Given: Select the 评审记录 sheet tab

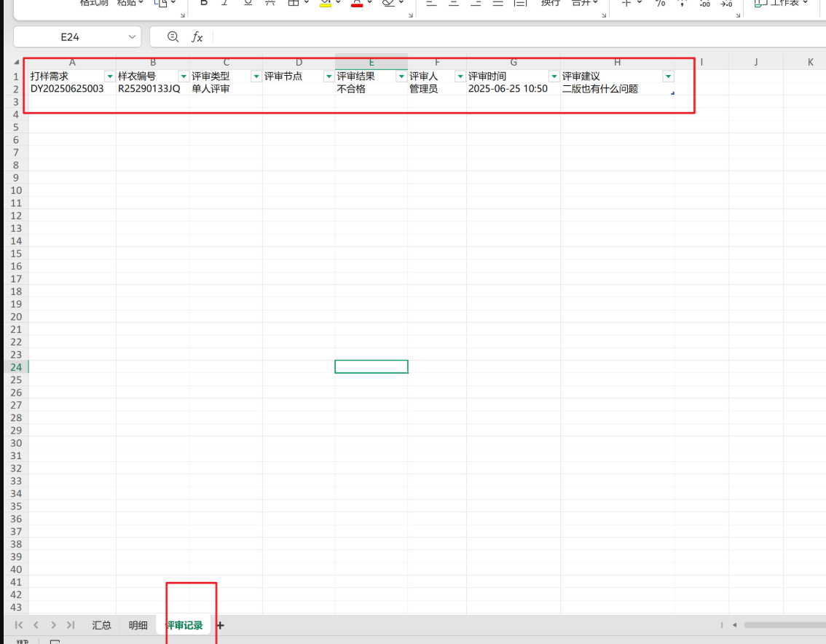Looking at the screenshot, I should [184, 625].
